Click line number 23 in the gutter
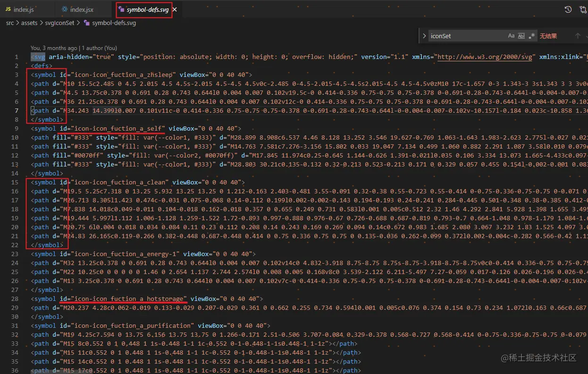Image resolution: width=588 pixels, height=374 pixels. coord(15,254)
